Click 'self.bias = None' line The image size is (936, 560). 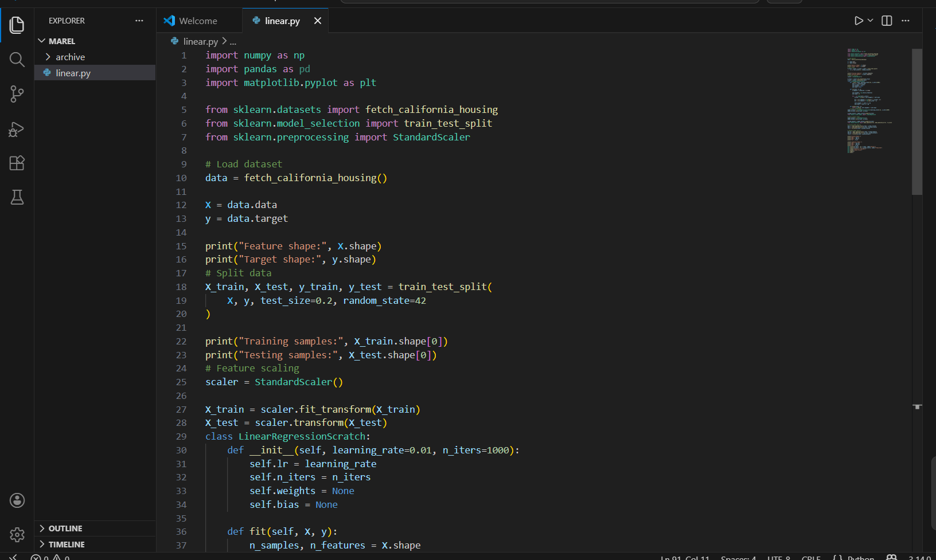[x=294, y=505]
